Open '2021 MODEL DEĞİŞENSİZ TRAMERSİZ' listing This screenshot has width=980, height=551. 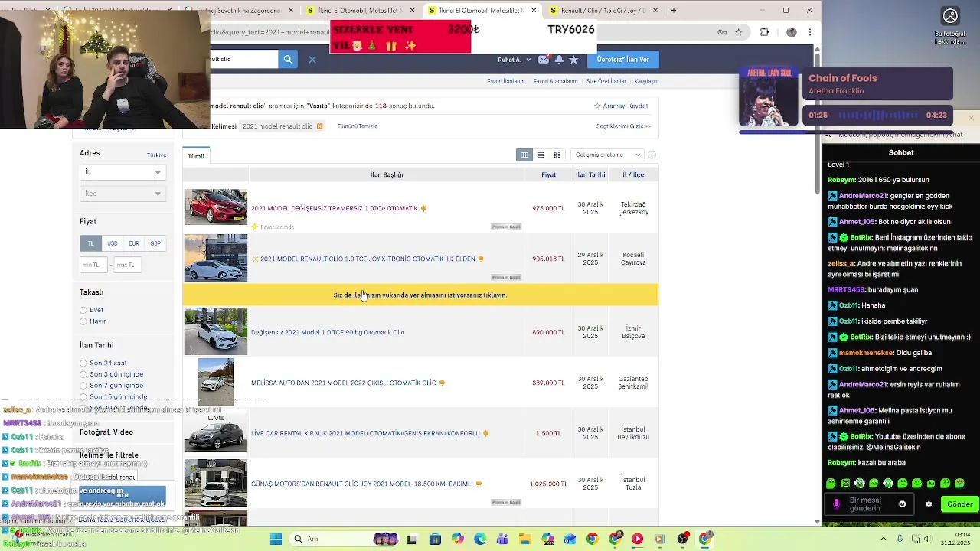coord(335,208)
